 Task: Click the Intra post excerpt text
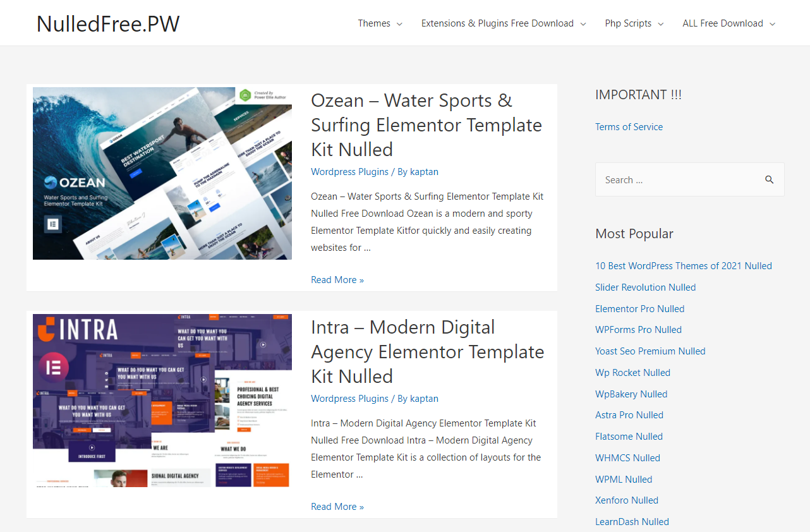click(426, 449)
